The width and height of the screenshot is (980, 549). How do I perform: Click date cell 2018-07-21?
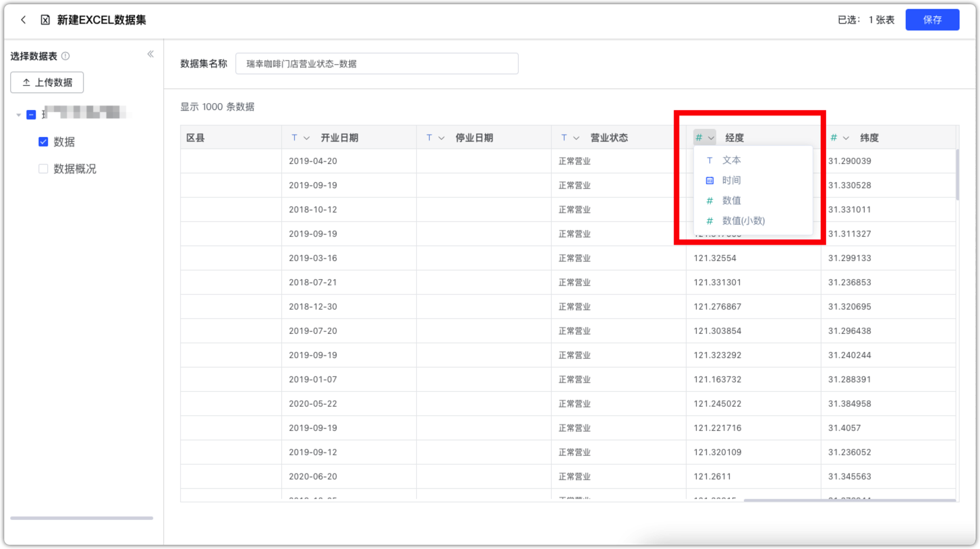(349, 283)
